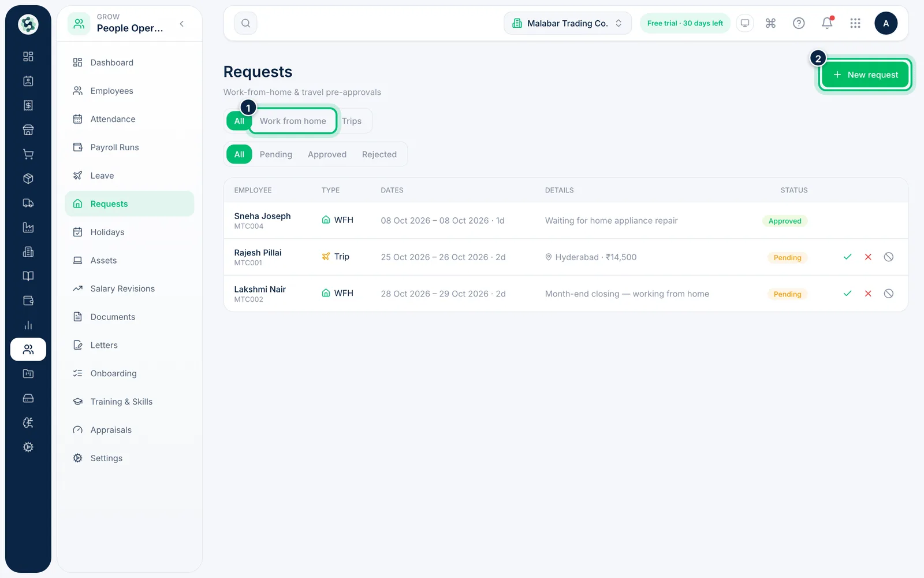The width and height of the screenshot is (924, 578).
Task: Cancel Rajesh Pillai's request with ban icon
Action: coord(889,257)
